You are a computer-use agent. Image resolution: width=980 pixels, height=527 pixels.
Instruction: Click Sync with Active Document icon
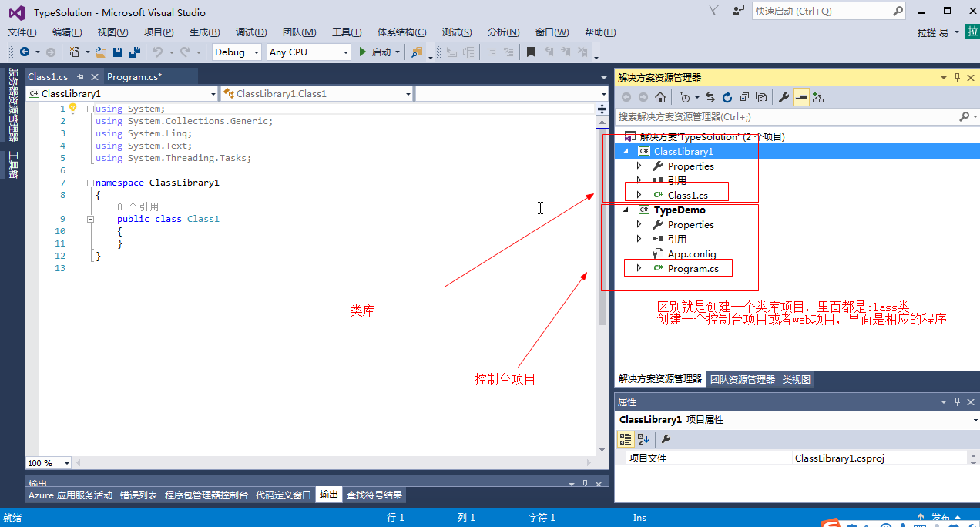coord(710,97)
